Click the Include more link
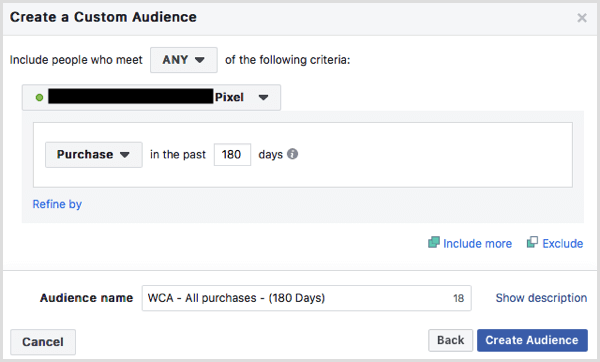Image resolution: width=600 pixels, height=362 pixels. coord(477,243)
